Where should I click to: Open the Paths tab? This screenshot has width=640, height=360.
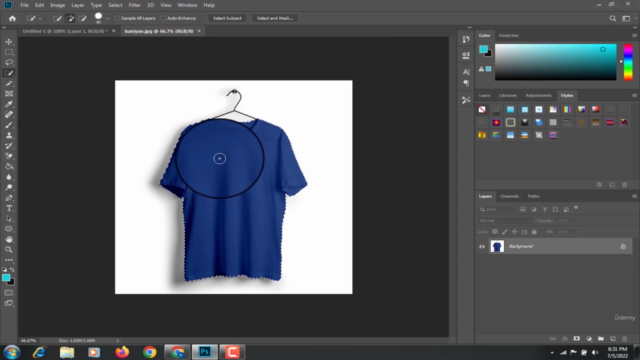click(533, 196)
